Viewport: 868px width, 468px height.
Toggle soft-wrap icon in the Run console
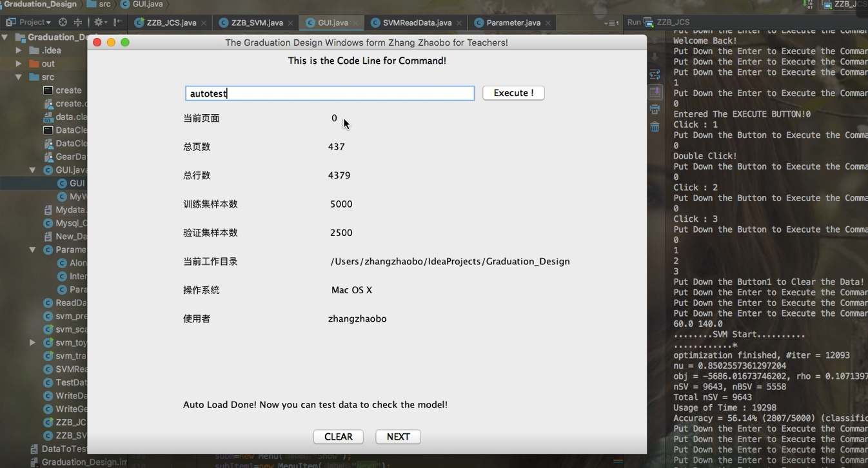click(655, 75)
